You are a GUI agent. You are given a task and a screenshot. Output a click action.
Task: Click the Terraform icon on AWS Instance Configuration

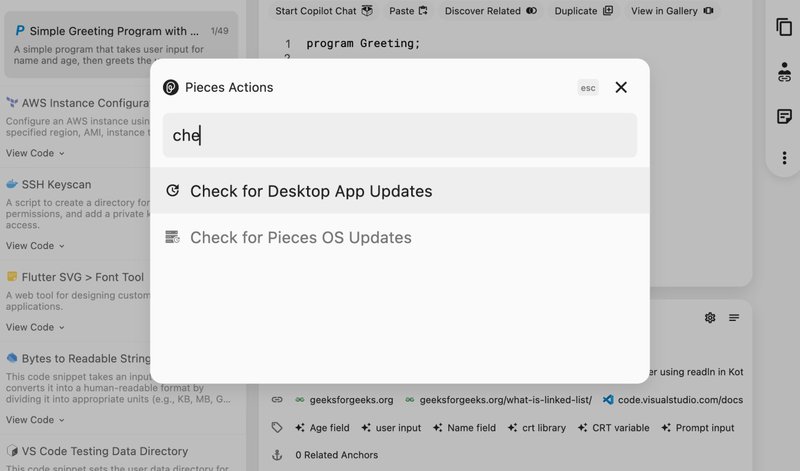click(x=12, y=103)
